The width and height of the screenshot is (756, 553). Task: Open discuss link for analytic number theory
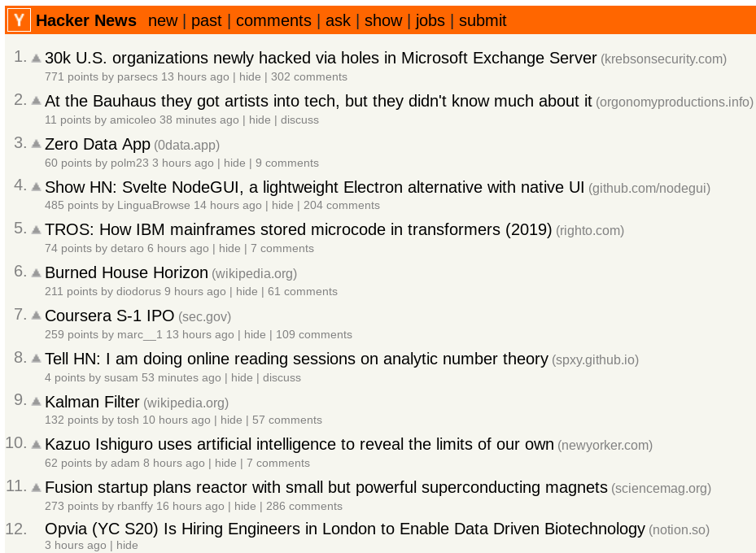[x=282, y=377]
